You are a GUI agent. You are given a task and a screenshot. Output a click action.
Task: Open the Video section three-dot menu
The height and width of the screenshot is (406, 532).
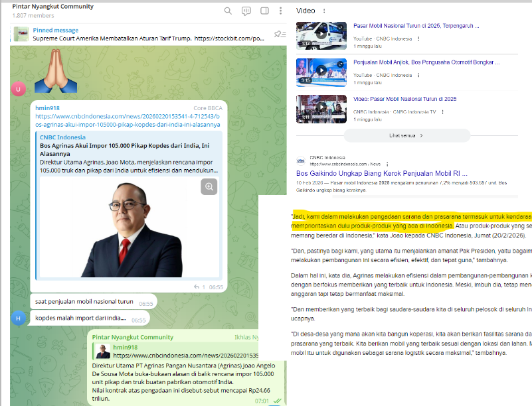pos(324,11)
